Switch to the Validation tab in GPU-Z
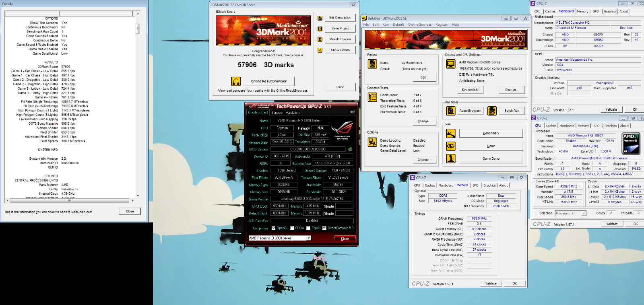644x305 pixels. 293,113
